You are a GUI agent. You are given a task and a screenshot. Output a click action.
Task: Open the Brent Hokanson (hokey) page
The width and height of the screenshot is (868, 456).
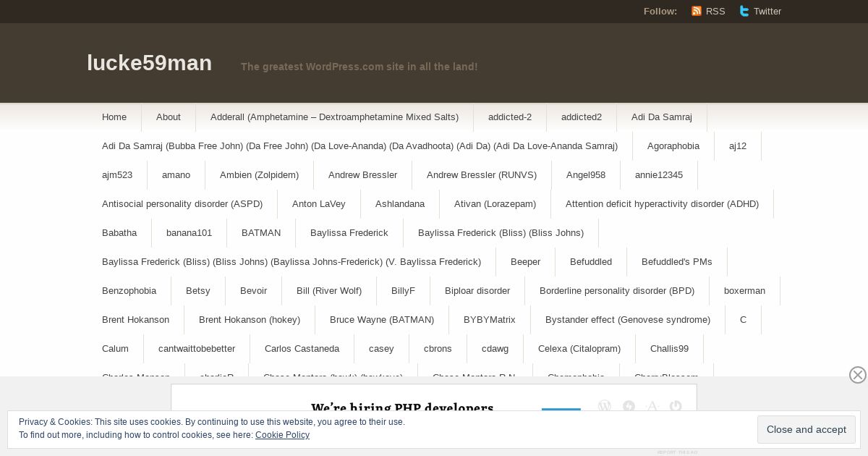pyautogui.click(x=250, y=319)
